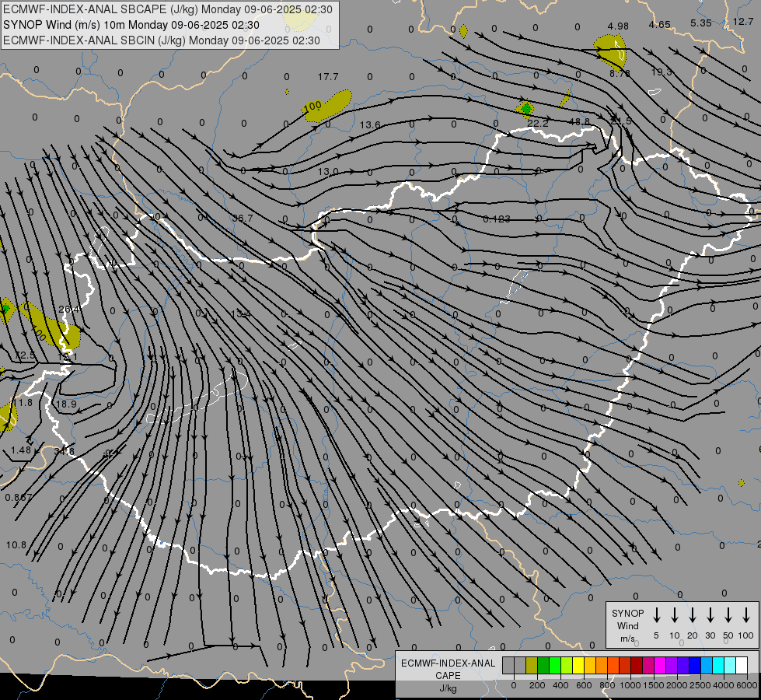Select the yellow swatch in the CAPE color scale
The width and height of the screenshot is (761, 700).
point(578,666)
